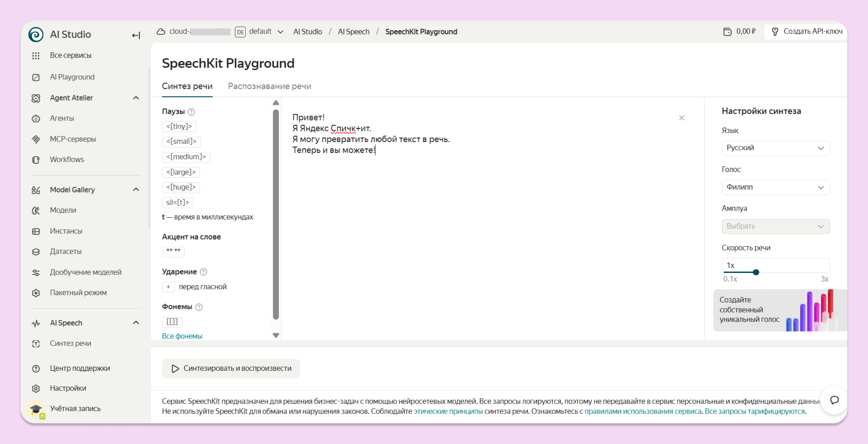Open the Агенты robot icon
The image size is (868, 444).
click(x=36, y=119)
